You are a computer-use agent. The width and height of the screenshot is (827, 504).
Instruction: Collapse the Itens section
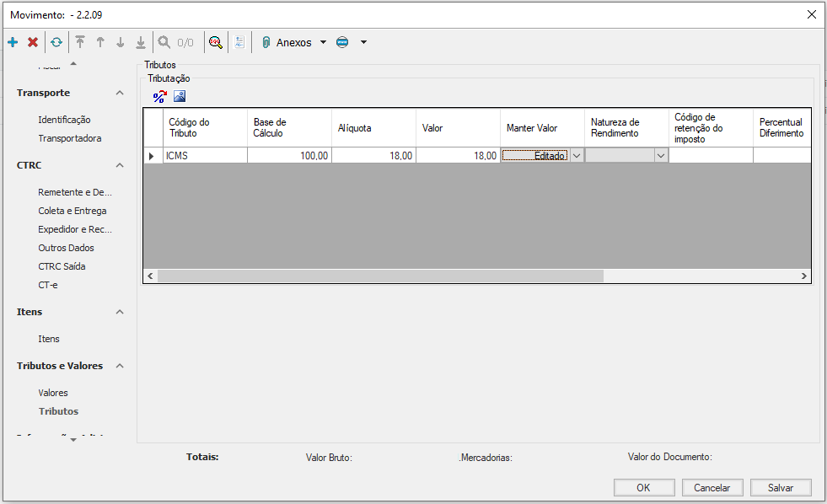pyautogui.click(x=120, y=312)
